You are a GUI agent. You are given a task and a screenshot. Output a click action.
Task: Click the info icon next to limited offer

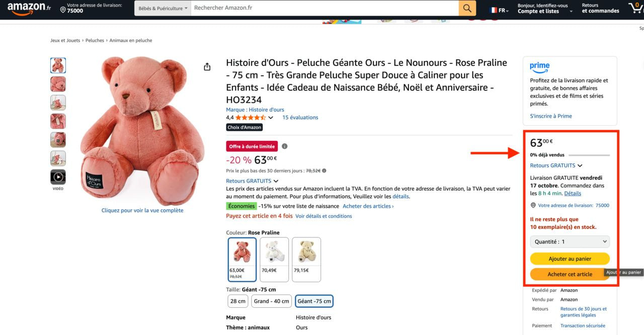(285, 146)
